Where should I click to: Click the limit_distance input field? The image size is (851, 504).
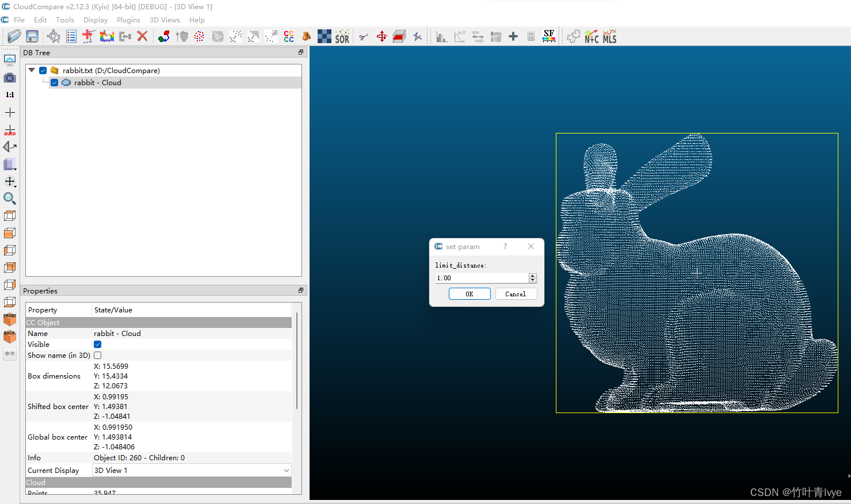482,278
